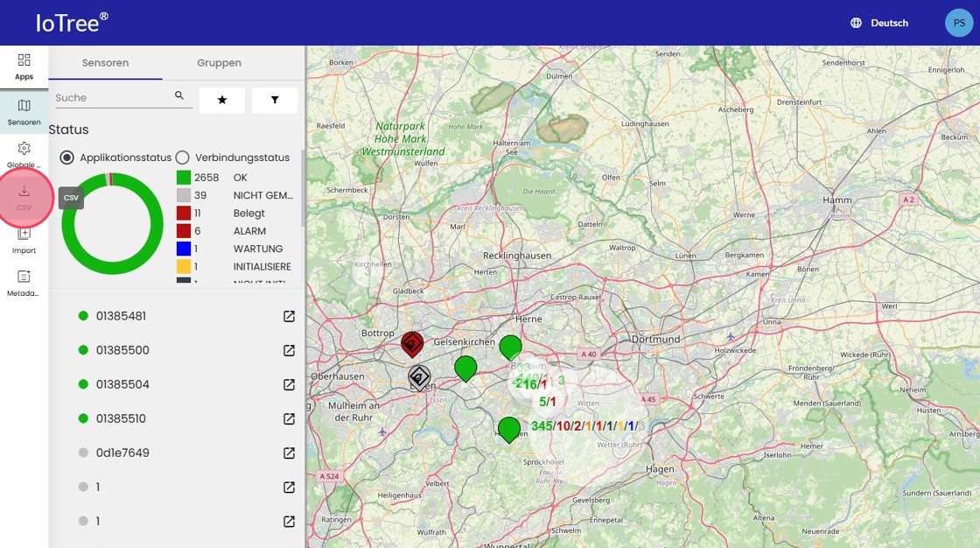The height and width of the screenshot is (548, 980).
Task: Click sensor 01385504 in the list
Action: (122, 384)
